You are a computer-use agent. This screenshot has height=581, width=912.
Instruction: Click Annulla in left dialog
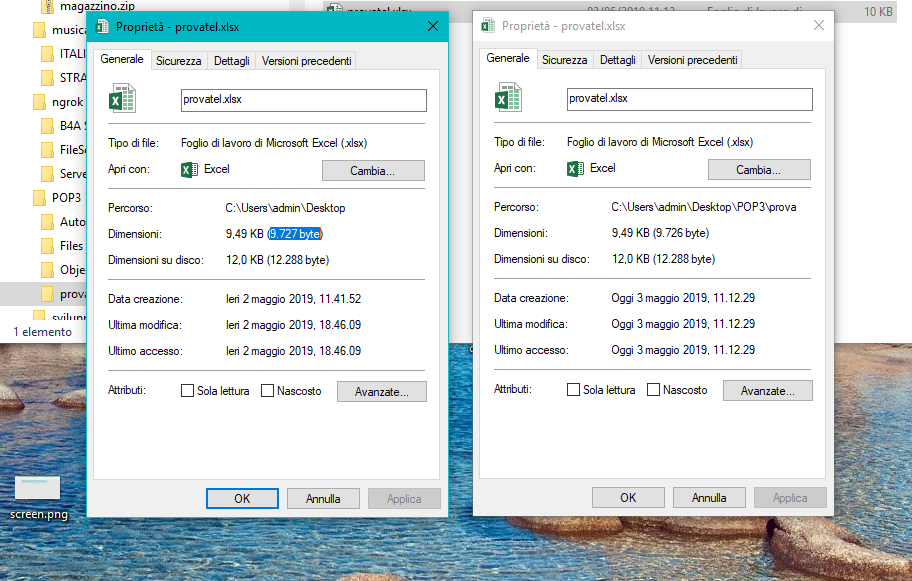pyautogui.click(x=323, y=498)
